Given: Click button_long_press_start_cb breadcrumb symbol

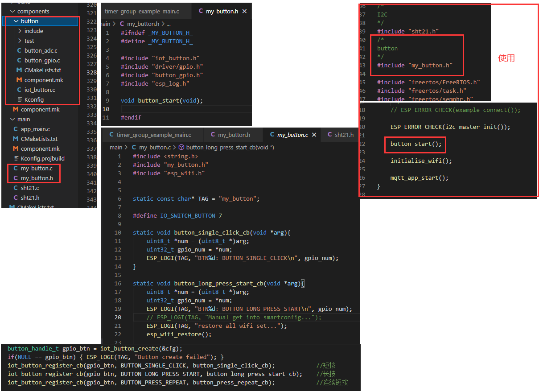Looking at the screenshot, I should coord(230,147).
